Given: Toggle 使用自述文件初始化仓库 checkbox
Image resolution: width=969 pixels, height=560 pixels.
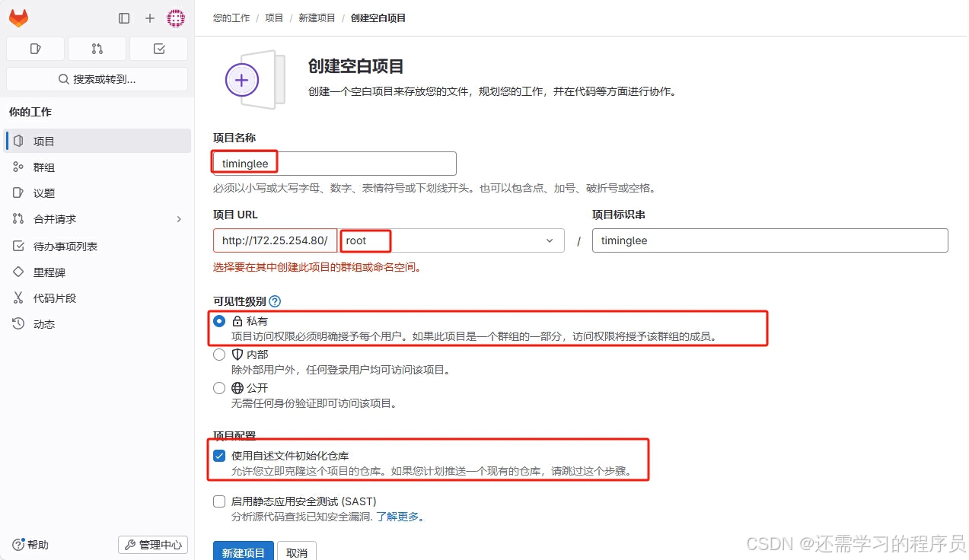Looking at the screenshot, I should [x=219, y=456].
